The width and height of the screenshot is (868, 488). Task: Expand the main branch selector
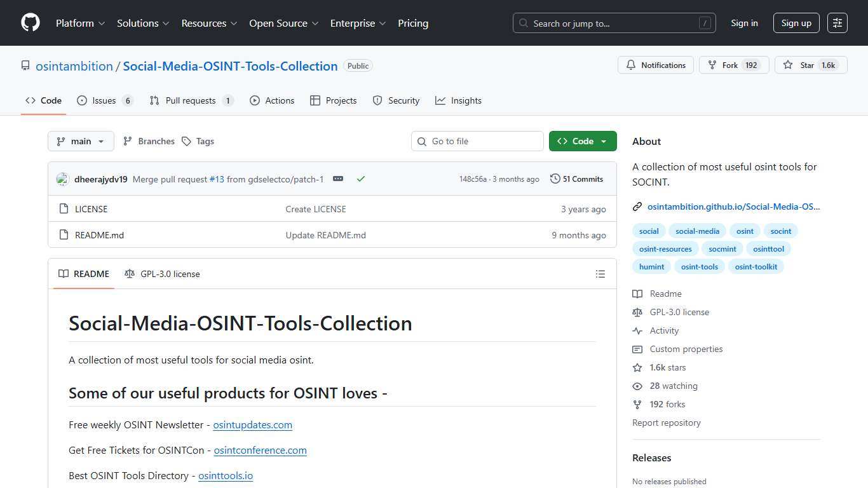(x=81, y=141)
